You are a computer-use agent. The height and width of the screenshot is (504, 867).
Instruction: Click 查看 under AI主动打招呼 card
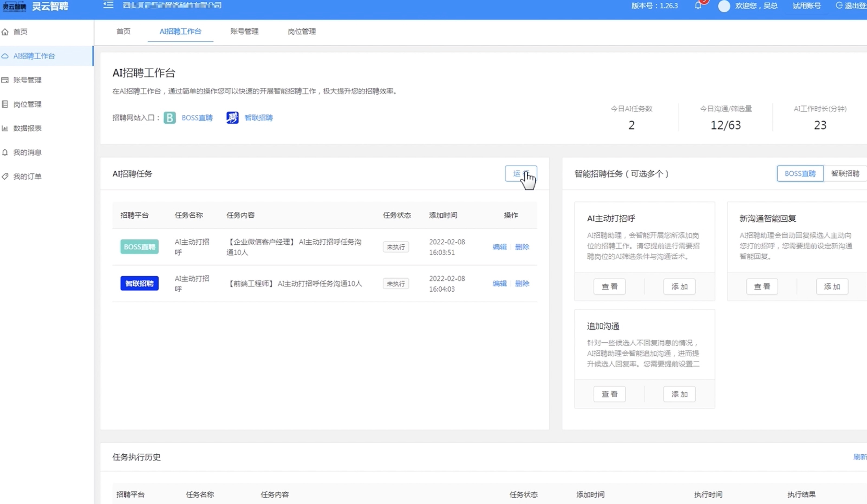coord(609,287)
